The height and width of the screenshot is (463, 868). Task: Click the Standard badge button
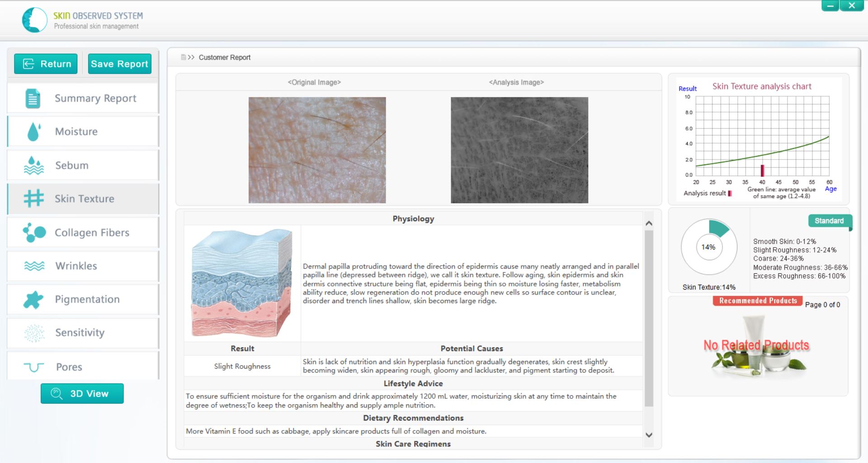click(829, 221)
